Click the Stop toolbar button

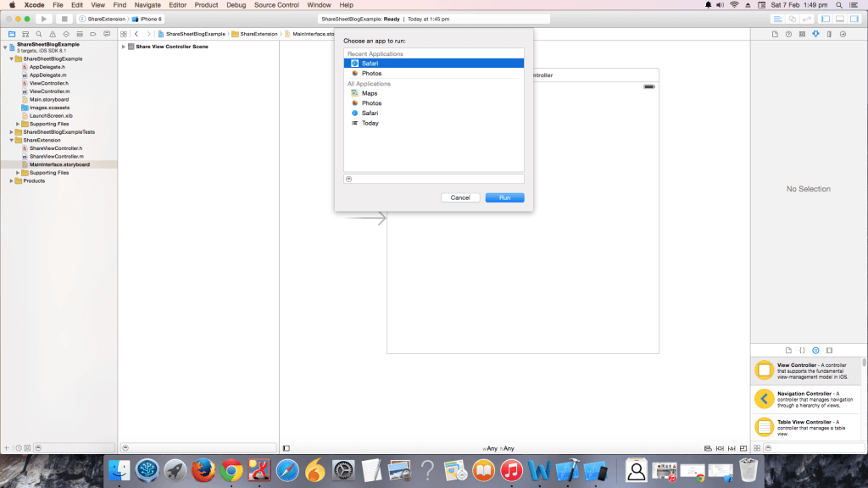[x=64, y=19]
